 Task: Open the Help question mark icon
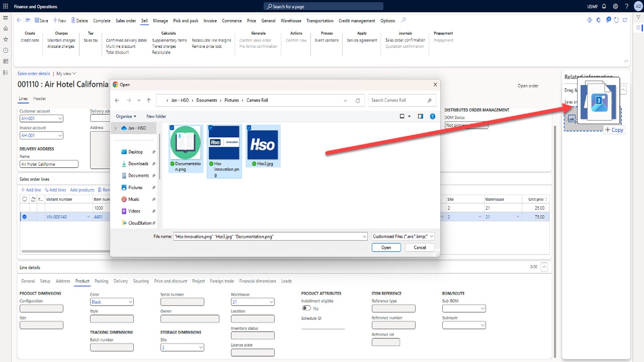626,7
